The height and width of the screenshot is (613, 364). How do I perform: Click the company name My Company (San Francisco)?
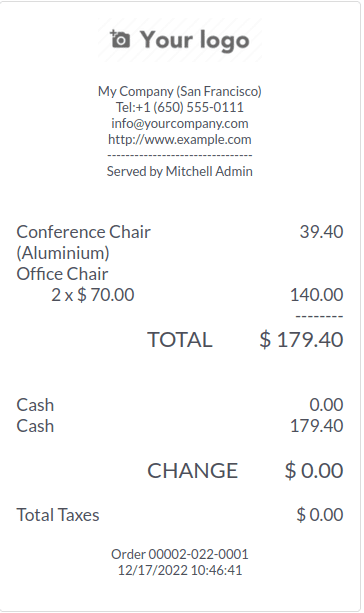[x=180, y=91]
